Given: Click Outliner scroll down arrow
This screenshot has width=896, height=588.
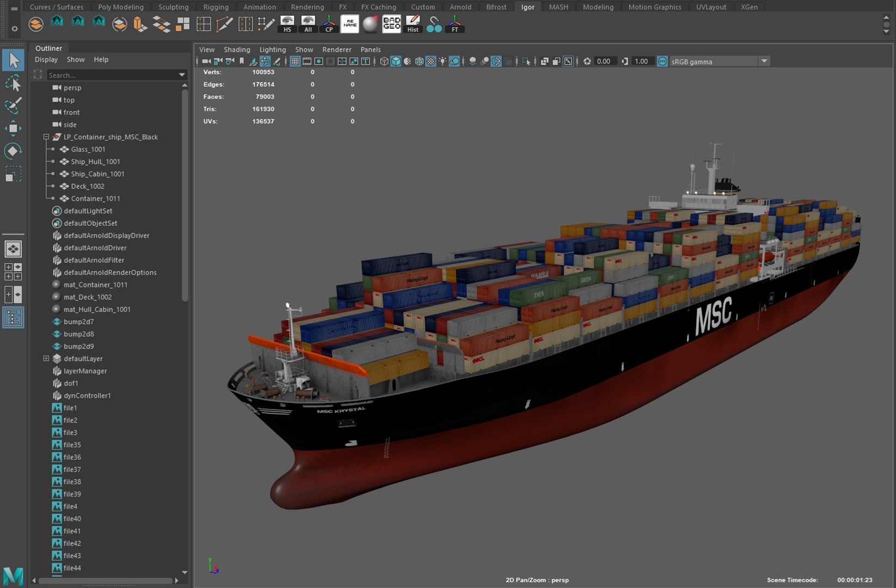Looking at the screenshot, I should 185,572.
